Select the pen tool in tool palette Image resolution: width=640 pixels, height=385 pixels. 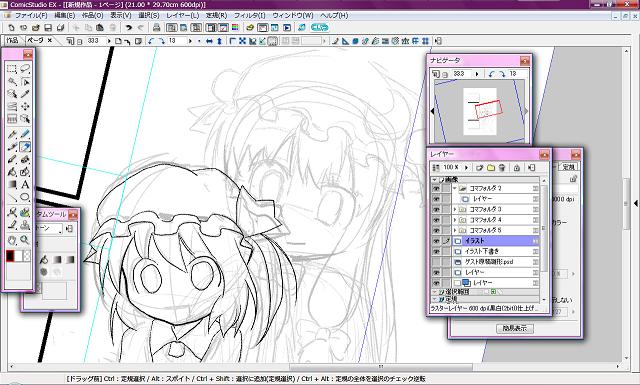[12, 134]
